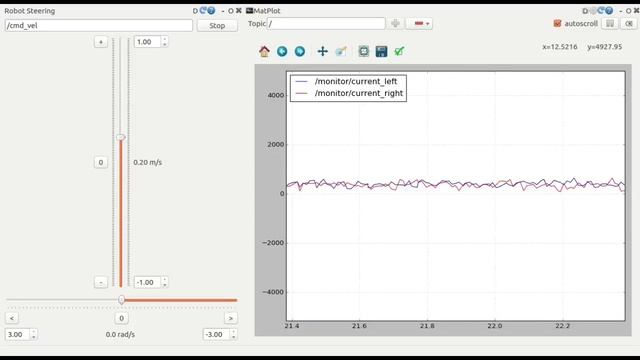Toggle dockable D on Robot Steering
This screenshot has height=360, width=640.
(x=195, y=11)
